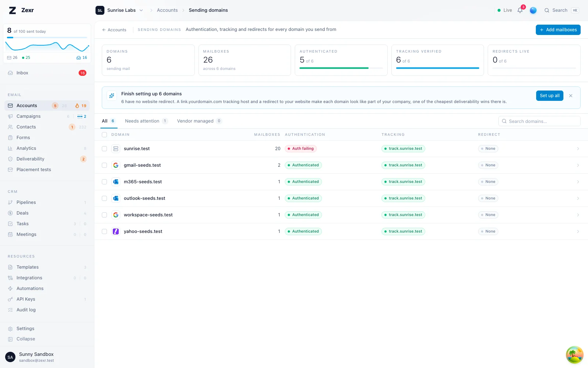Viewport: 588px width, 368px height.
Task: Click the sparkle icon in setup banner
Action: (112, 96)
